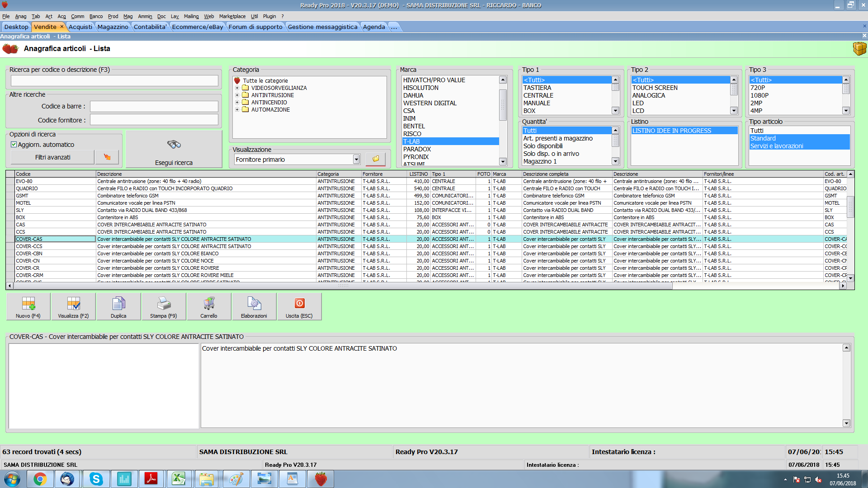The image size is (868, 488).
Task: Open the Visualizzazione Fornitore primario dropdown
Action: click(356, 160)
